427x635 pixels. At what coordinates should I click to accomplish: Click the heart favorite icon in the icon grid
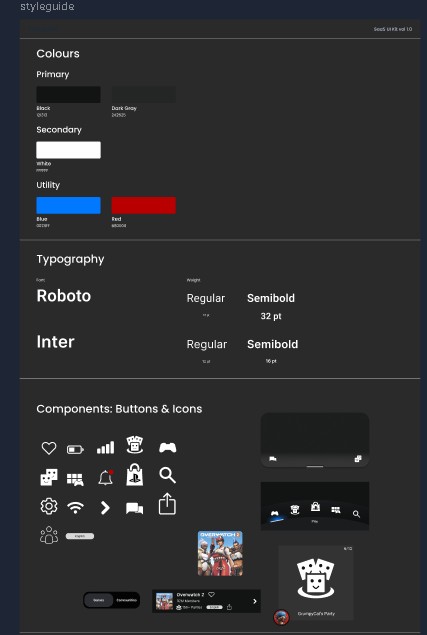pos(49,448)
